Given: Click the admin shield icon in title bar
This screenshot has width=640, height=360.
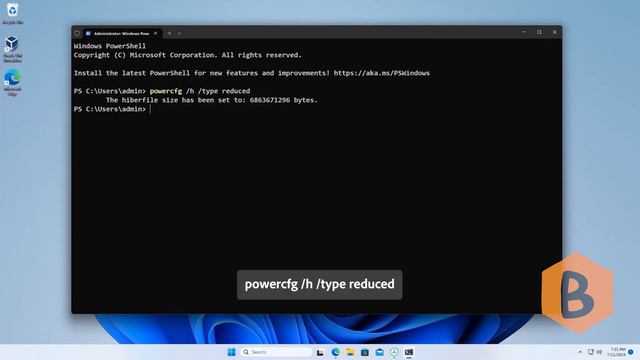Looking at the screenshot, I should coord(77,33).
